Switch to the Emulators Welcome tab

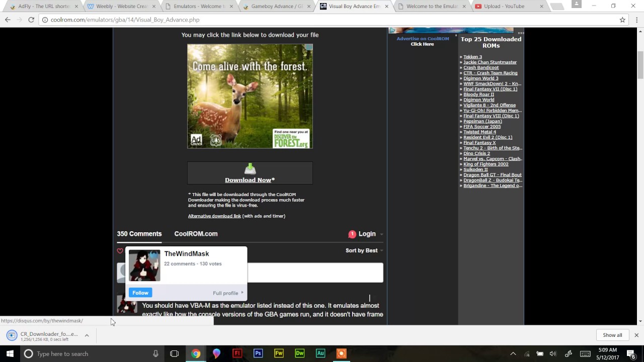[200, 7]
